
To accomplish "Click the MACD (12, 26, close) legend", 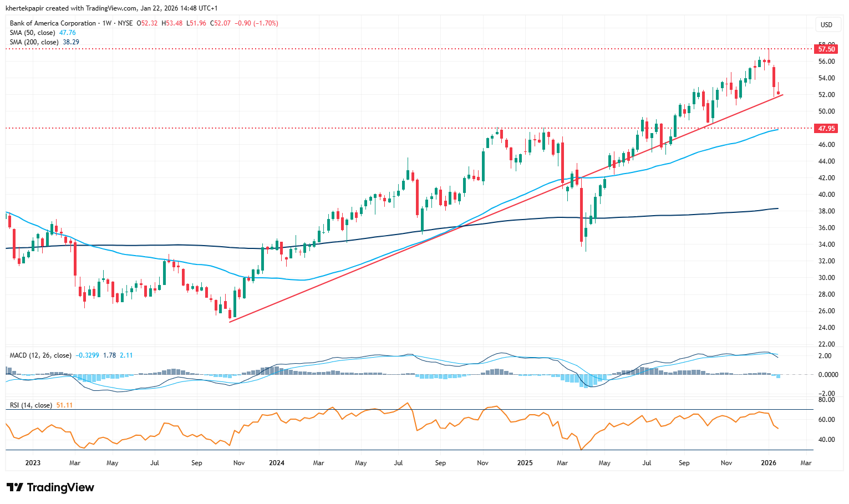I will 40,355.
